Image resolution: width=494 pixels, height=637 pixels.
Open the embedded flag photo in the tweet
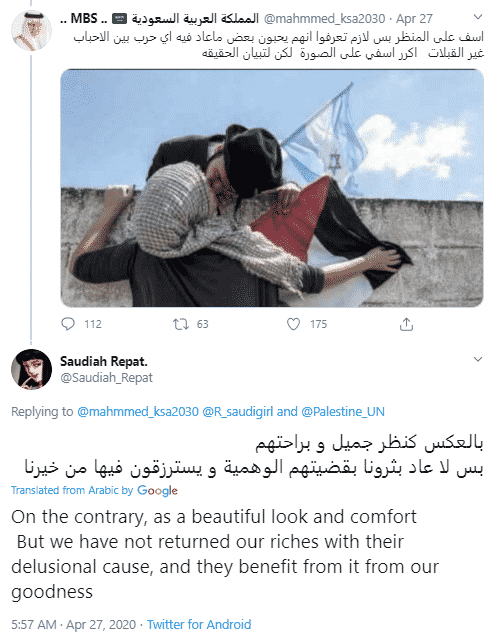pyautogui.click(x=272, y=188)
